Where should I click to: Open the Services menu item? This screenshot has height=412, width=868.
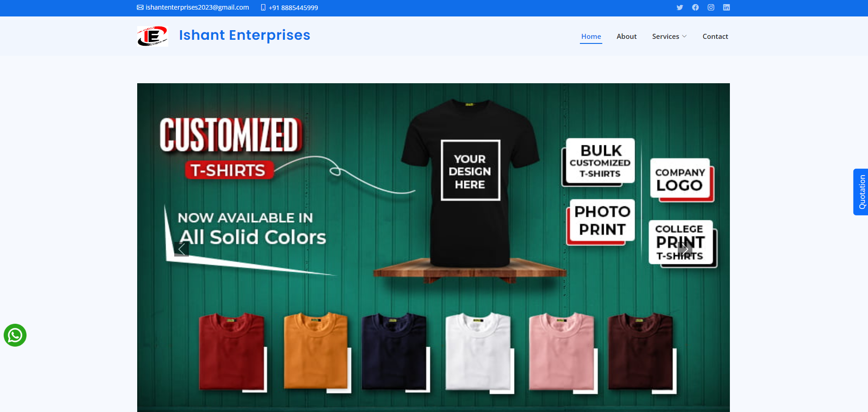(665, 37)
